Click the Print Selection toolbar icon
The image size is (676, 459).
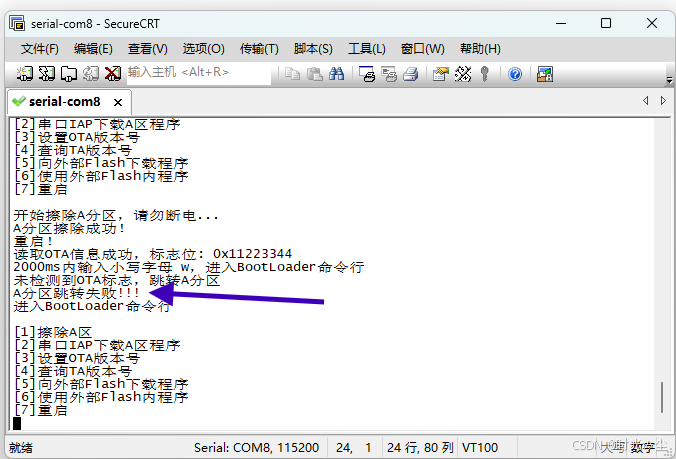click(x=389, y=74)
